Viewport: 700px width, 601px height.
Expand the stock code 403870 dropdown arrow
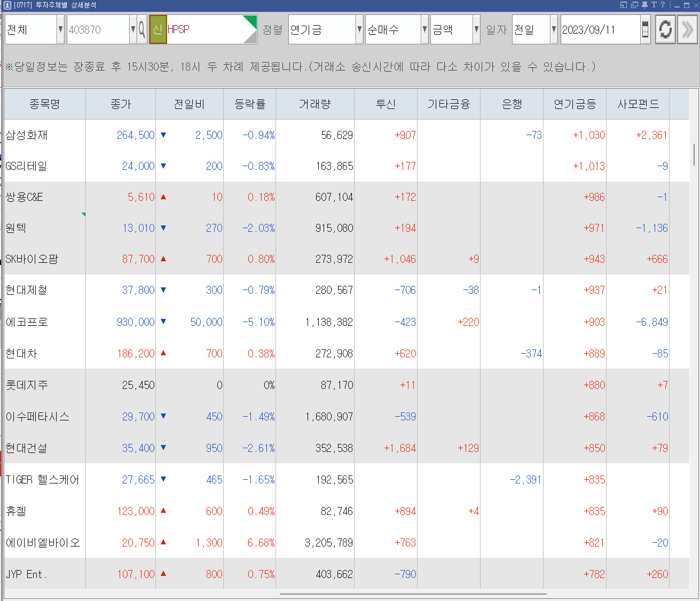[133, 29]
